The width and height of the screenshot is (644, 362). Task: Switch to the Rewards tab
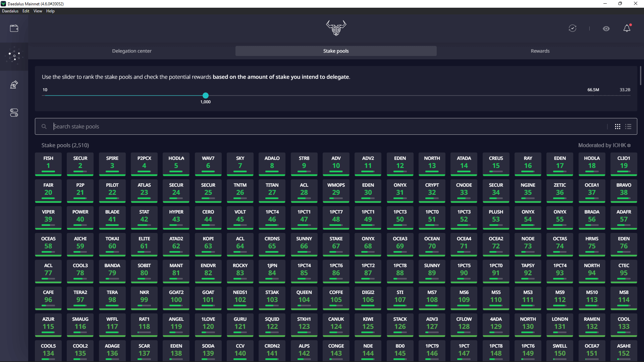click(x=540, y=51)
